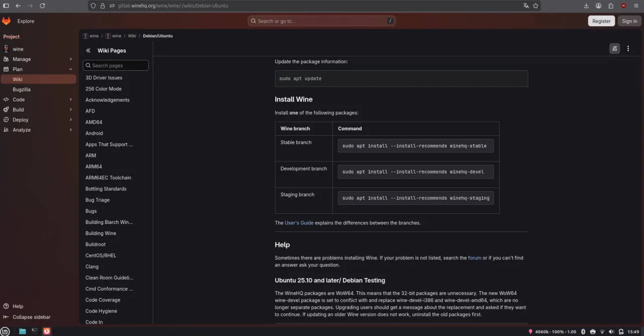Screen dimensions: 644x336
Task: Open the Clang wiki page
Action: [x=92, y=267]
